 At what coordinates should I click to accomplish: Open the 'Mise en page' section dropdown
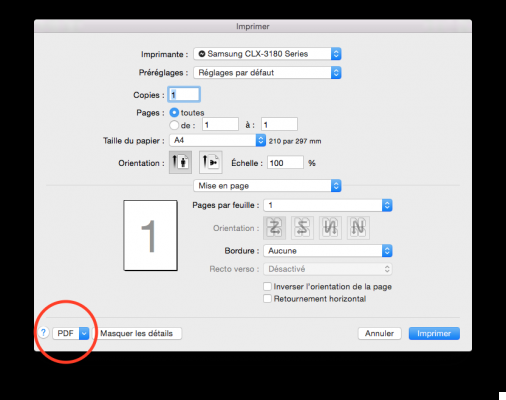tap(267, 186)
